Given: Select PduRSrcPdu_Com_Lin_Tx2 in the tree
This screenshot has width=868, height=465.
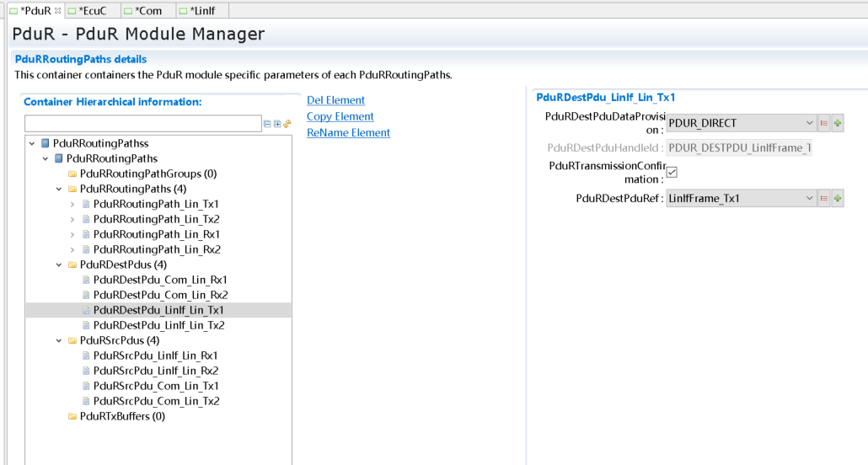Looking at the screenshot, I should tap(156, 401).
